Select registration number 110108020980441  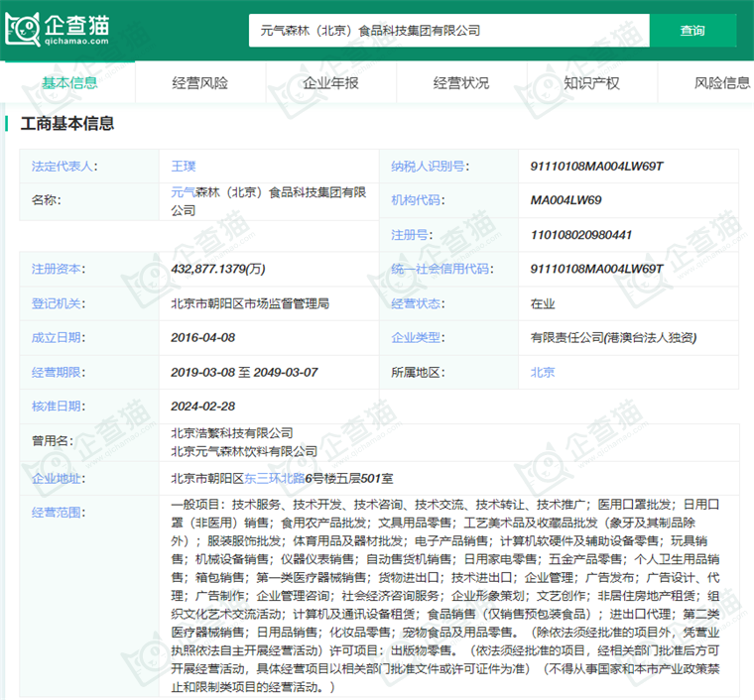(581, 235)
